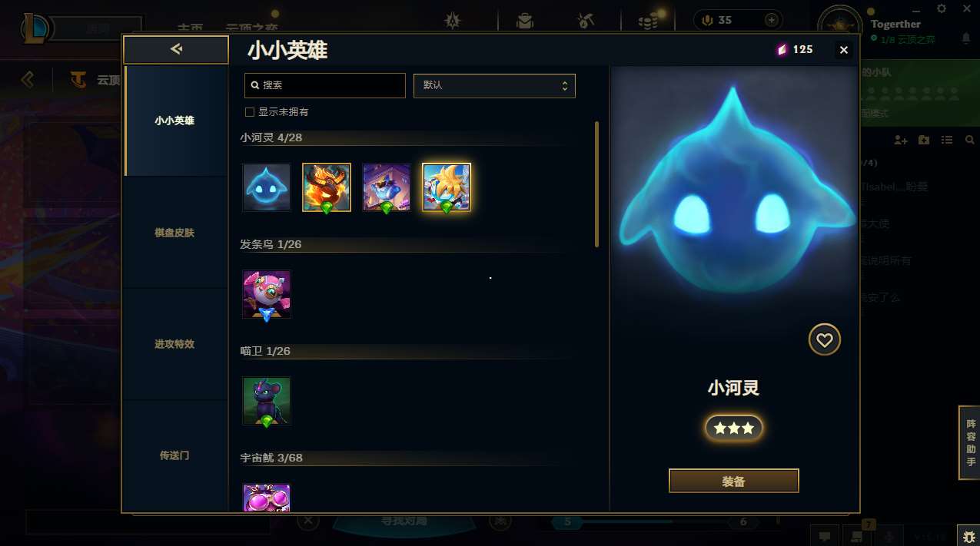
Task: Click into the 搜索 search field
Action: tap(325, 85)
